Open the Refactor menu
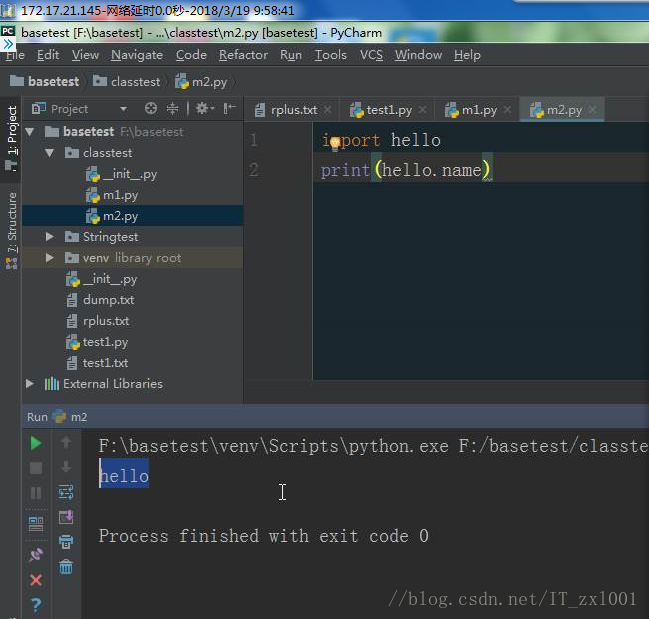The image size is (649, 619). (x=243, y=55)
